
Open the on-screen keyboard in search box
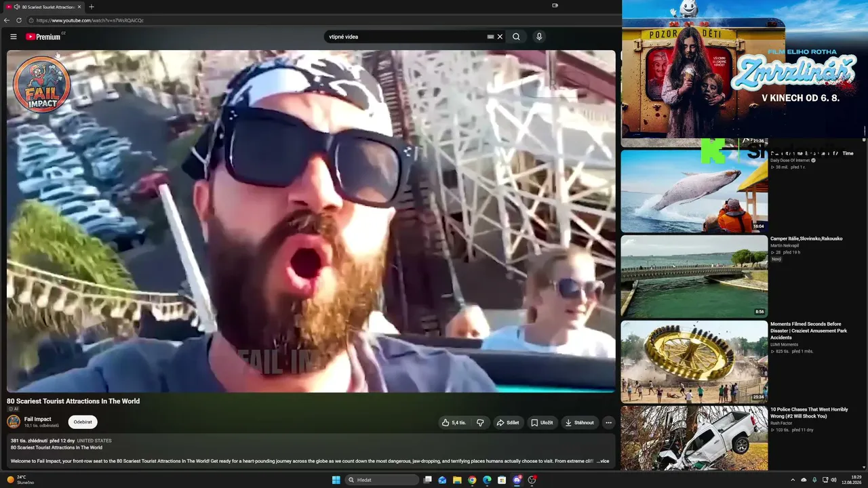[490, 37]
